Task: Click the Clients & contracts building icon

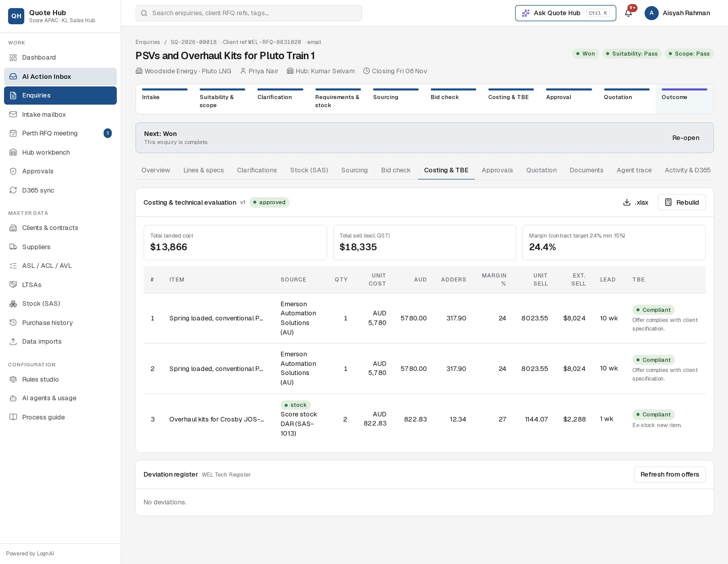Action: 13,228
